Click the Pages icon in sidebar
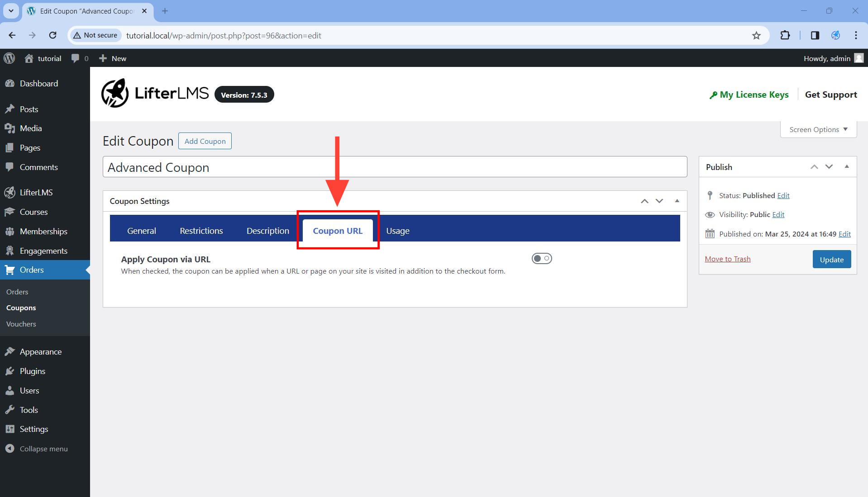868x497 pixels. coord(10,148)
